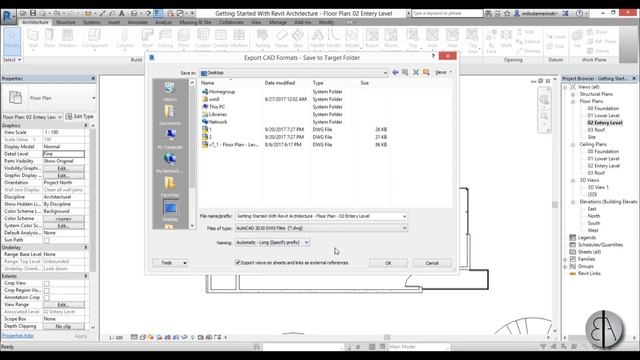Go back using the blue arrow icon

[395, 72]
